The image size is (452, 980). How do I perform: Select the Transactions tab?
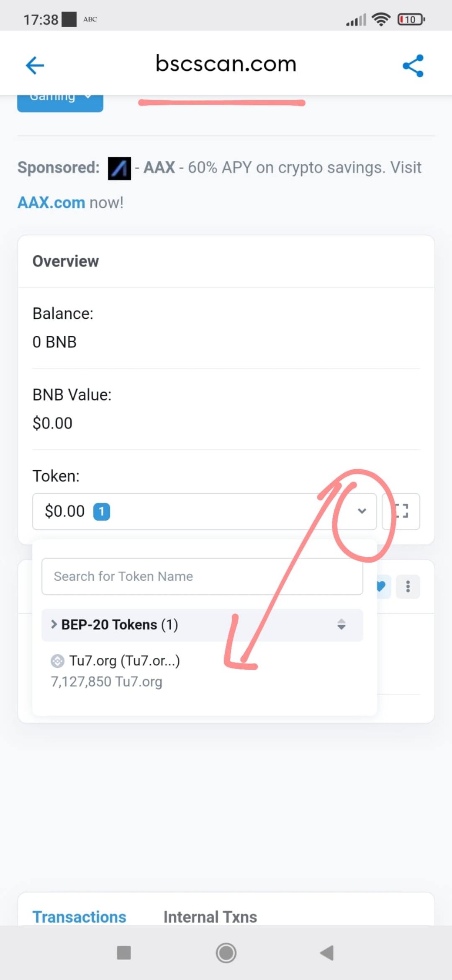(80, 917)
